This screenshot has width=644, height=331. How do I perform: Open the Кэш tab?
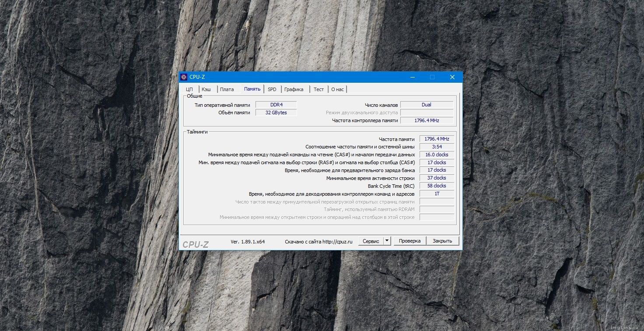(x=206, y=89)
